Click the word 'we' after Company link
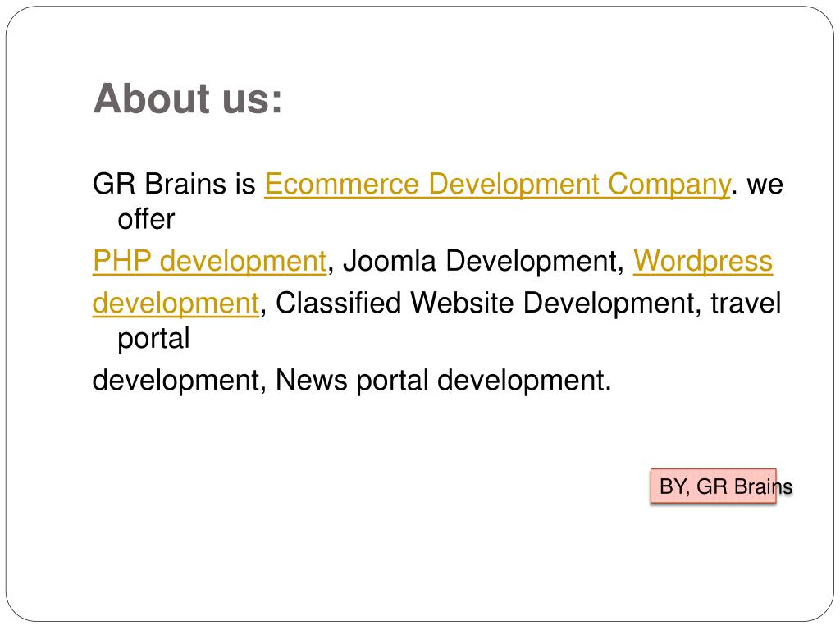 click(765, 185)
